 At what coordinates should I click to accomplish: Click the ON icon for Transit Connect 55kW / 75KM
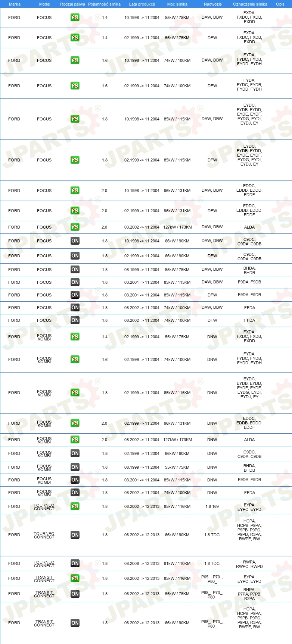pos(75,594)
